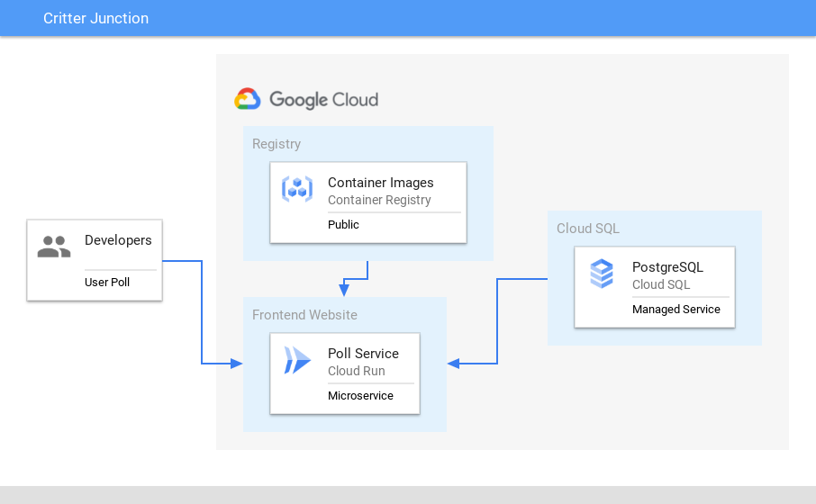Click the Critter Junction title
The height and width of the screenshot is (504, 816).
(x=95, y=18)
